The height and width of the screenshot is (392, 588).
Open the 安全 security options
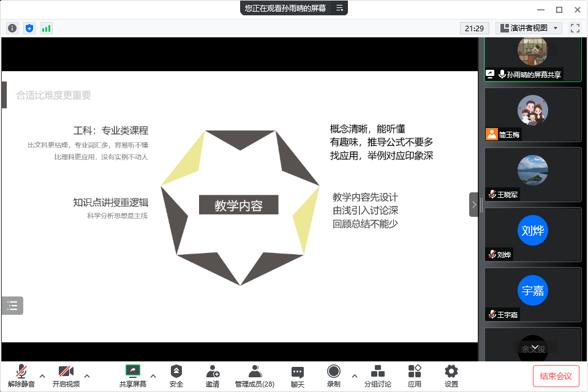click(x=176, y=375)
